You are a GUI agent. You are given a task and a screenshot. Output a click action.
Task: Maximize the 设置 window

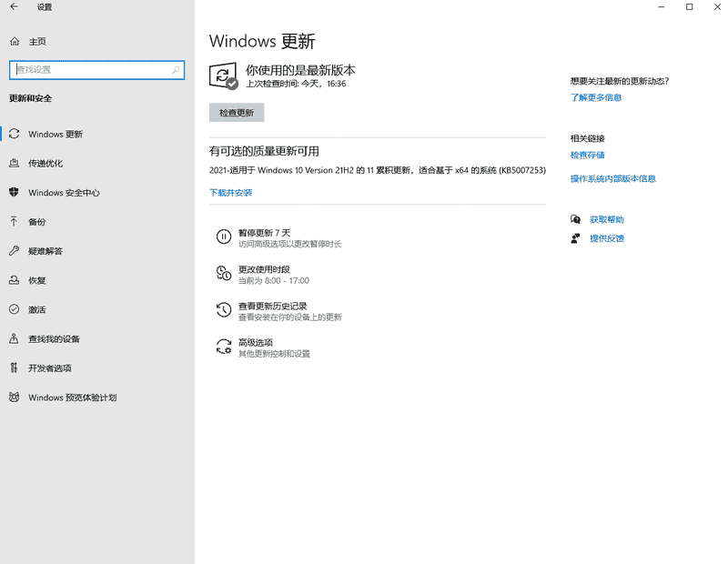690,7
